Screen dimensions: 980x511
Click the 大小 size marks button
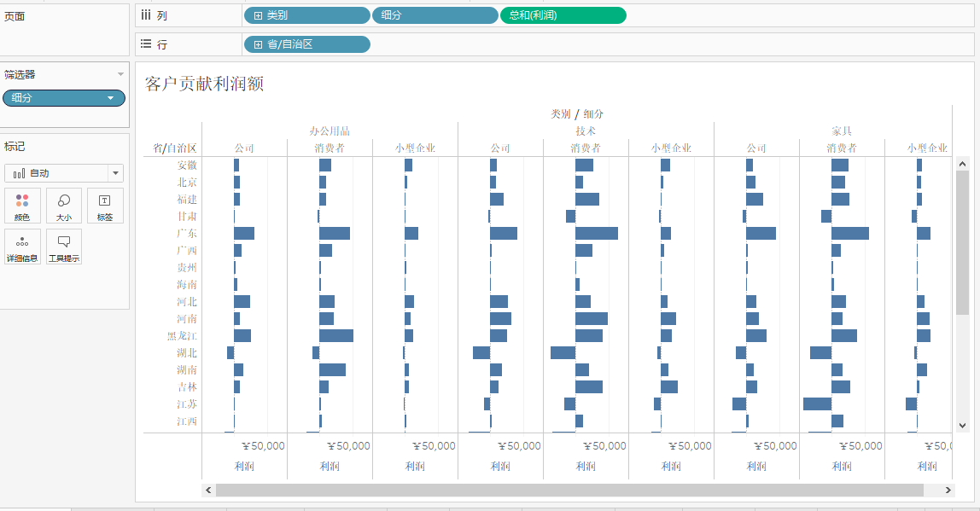pyautogui.click(x=64, y=206)
